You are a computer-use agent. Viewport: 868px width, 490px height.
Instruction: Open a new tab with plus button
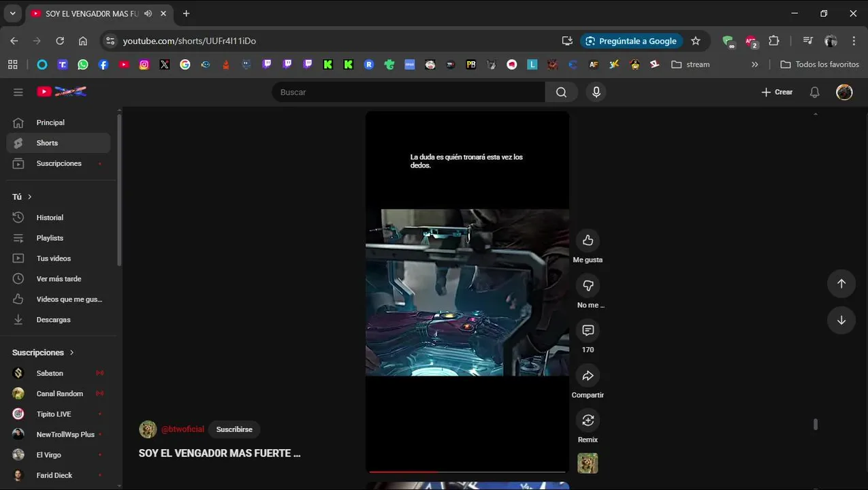[186, 14]
